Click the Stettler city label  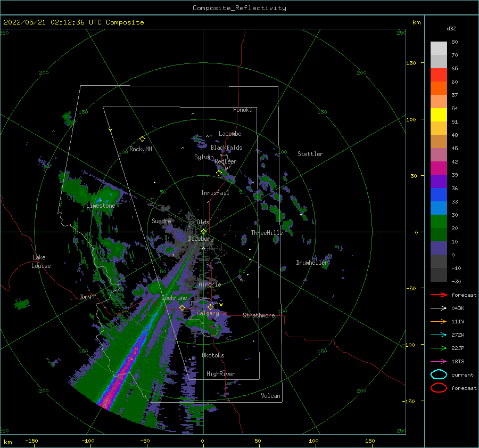pos(310,154)
